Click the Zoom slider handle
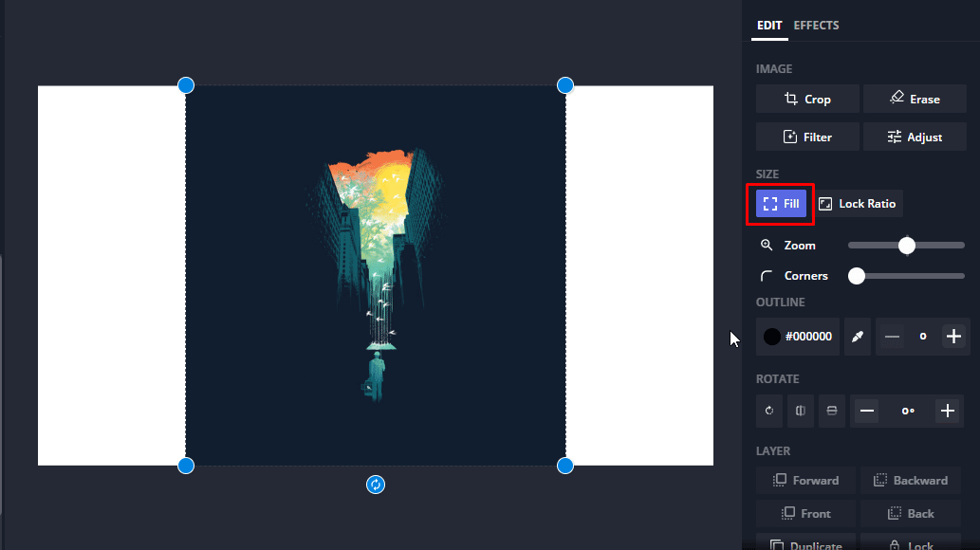 point(907,246)
